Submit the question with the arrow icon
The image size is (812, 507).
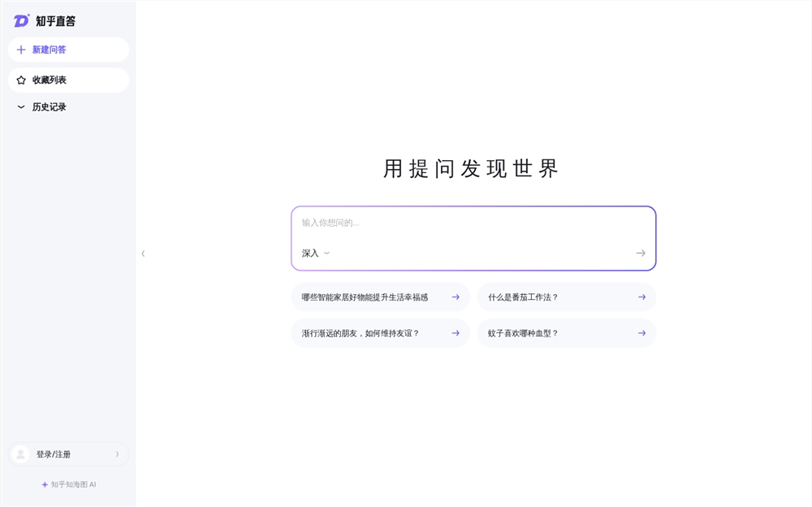641,253
